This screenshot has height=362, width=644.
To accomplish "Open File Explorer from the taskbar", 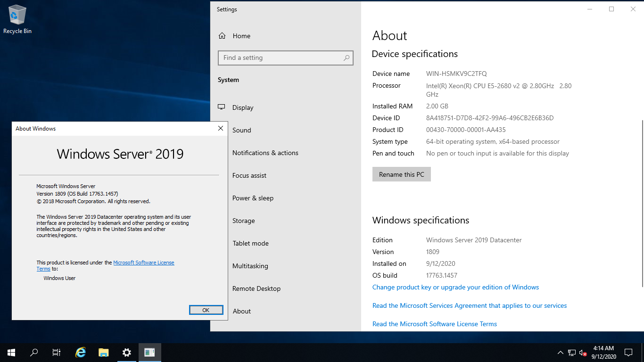I will pos(104,352).
